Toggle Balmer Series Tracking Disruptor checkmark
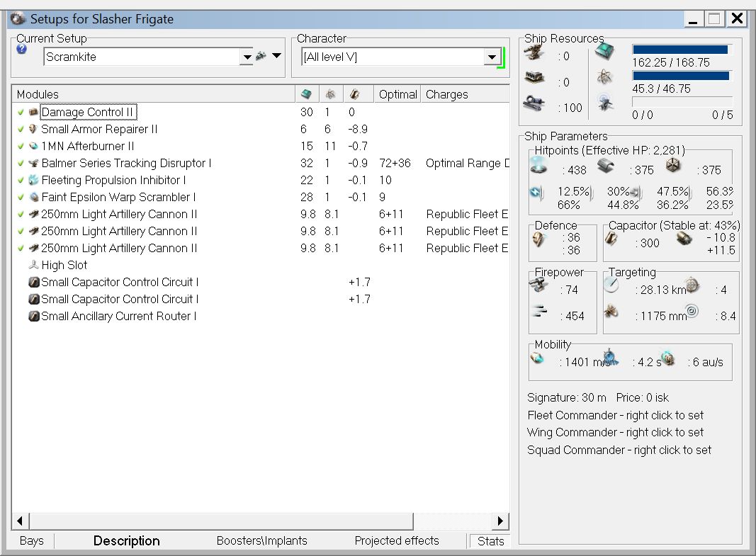This screenshot has height=556, width=756. coord(21,164)
